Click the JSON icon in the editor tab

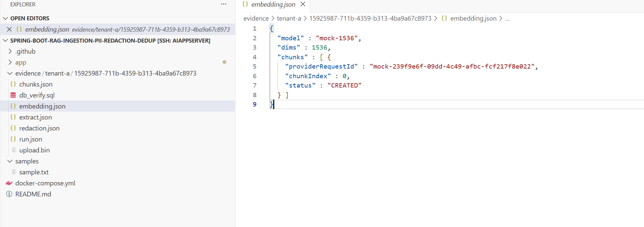245,4
